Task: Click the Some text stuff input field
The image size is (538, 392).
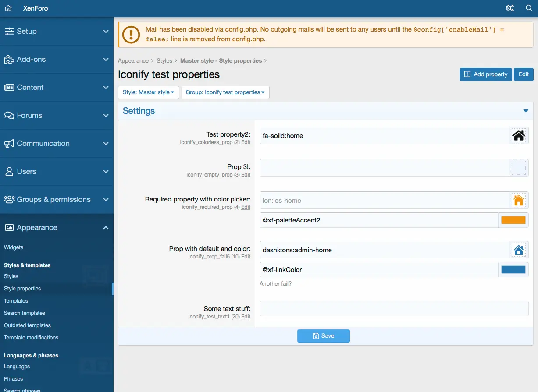Action: (393, 308)
